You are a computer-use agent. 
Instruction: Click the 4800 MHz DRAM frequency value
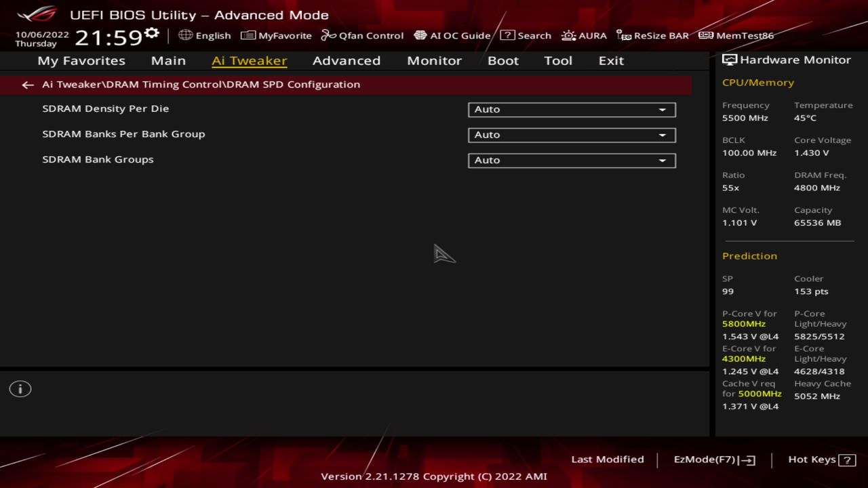click(817, 188)
